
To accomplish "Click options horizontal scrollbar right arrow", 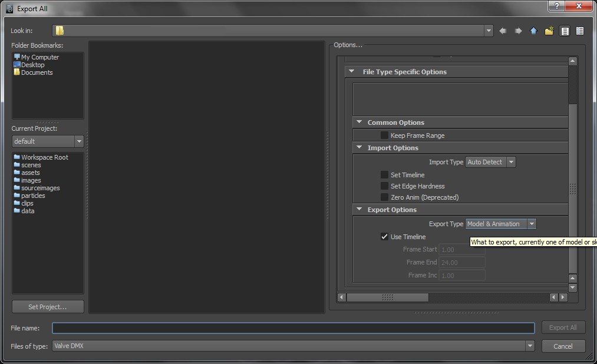I will (x=563, y=297).
